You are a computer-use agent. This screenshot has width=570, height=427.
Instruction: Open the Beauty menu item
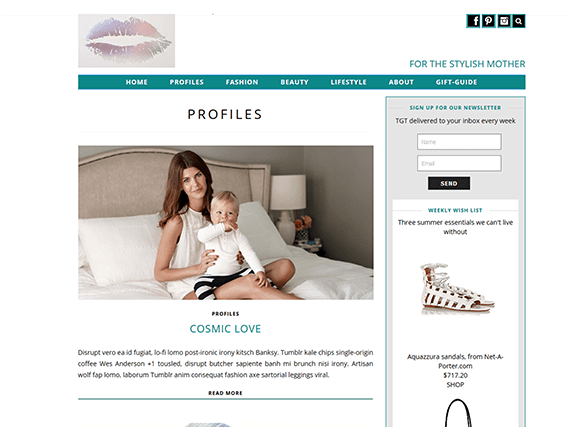294,82
